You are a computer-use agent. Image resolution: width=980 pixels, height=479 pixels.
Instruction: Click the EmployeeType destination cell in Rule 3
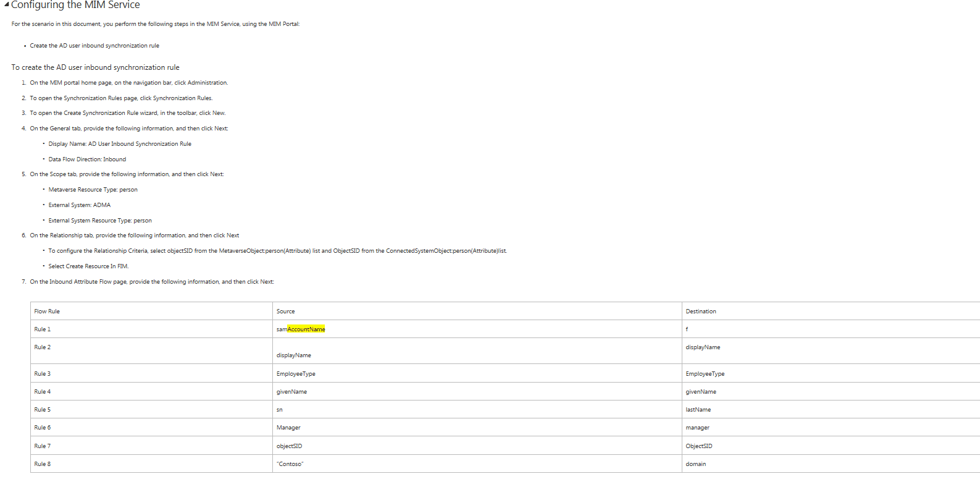pyautogui.click(x=705, y=374)
